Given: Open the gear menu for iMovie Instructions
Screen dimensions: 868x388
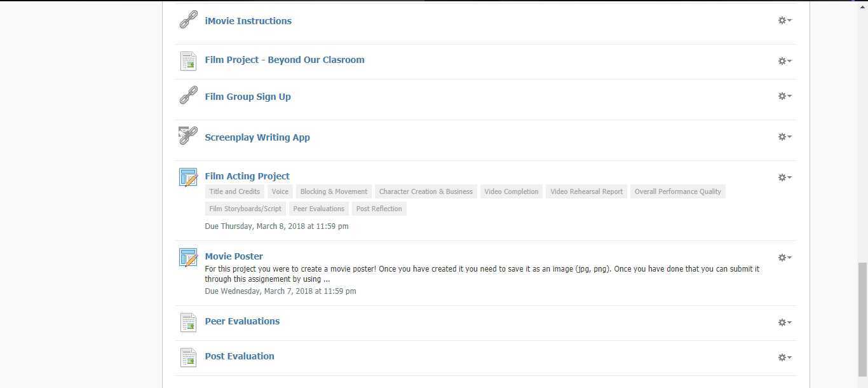Looking at the screenshot, I should coord(784,20).
